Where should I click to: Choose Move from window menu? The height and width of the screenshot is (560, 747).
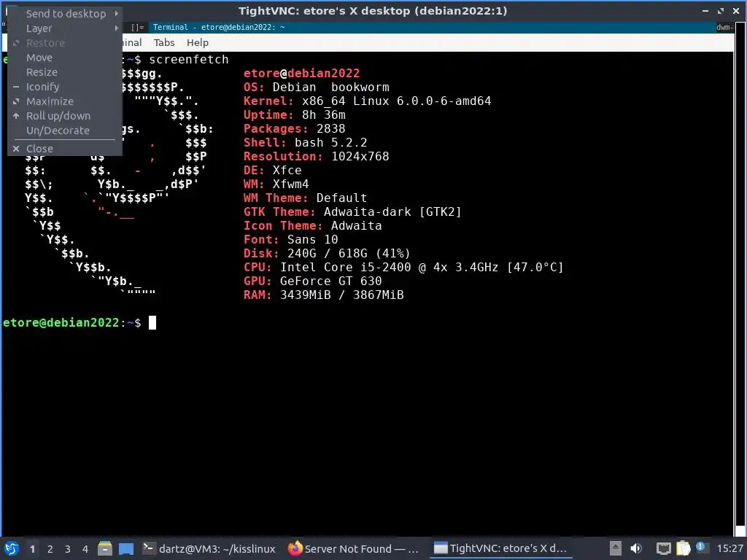click(x=65, y=58)
